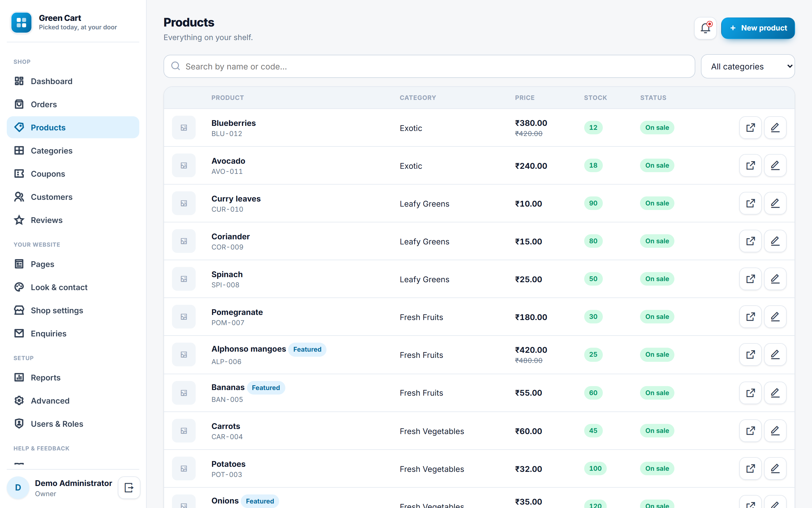812x508 pixels.
Task: Open Potatoes external link icon
Action: (750, 468)
